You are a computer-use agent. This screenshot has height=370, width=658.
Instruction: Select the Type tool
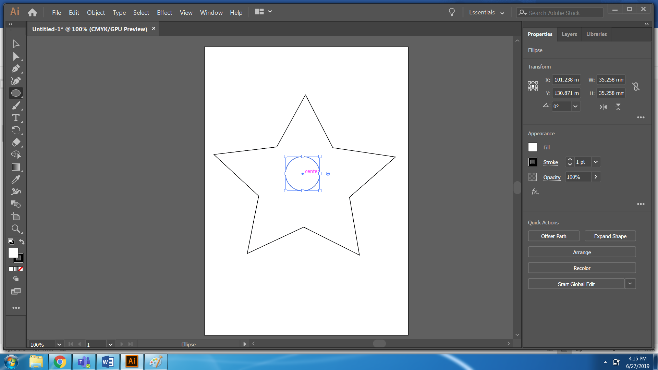tap(16, 118)
